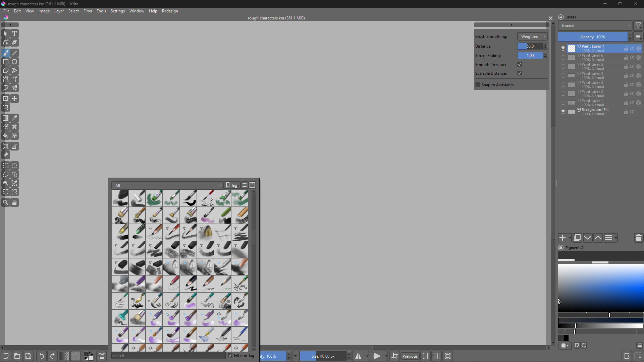The height and width of the screenshot is (362, 644).
Task: Expand the All brush tag dropdown
Action: click(x=168, y=185)
